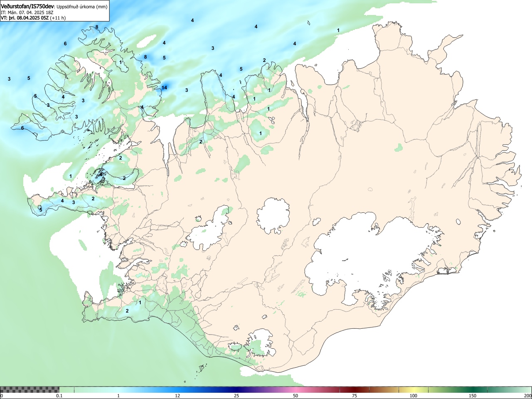This screenshot has height=399, width=532.
Task: Click the 50 label on the color scale
Action: [x=295, y=396]
